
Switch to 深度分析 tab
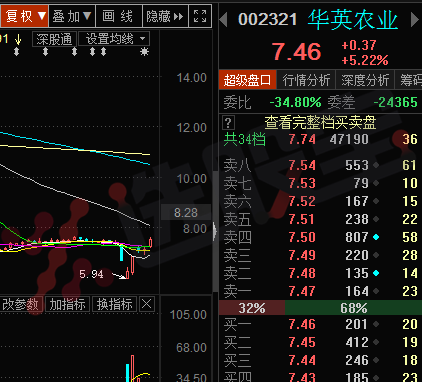tap(365, 80)
